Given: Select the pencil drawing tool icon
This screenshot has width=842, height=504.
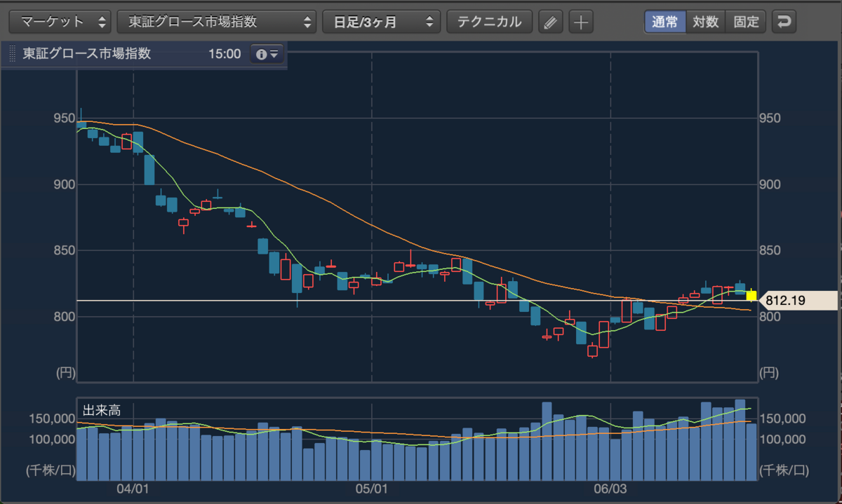Looking at the screenshot, I should 551,22.
